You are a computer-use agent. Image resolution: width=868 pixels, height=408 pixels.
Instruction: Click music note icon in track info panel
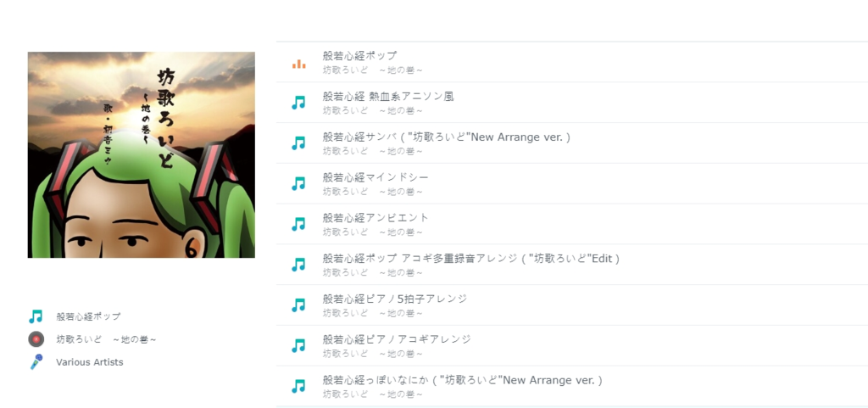[36, 316]
